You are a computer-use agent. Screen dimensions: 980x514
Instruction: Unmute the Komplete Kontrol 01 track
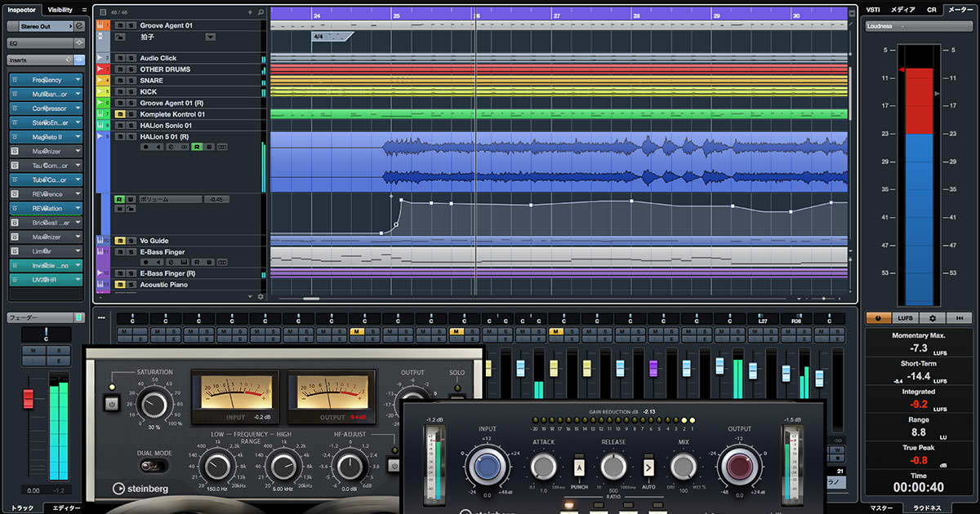coord(119,114)
